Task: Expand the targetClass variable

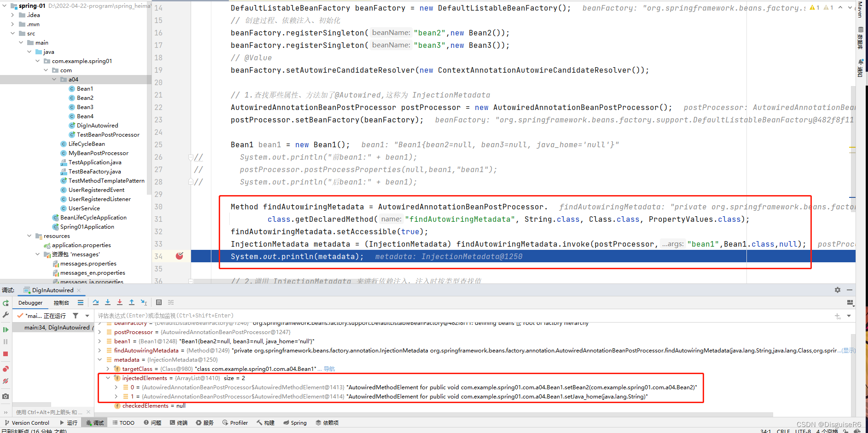Action: (x=108, y=369)
